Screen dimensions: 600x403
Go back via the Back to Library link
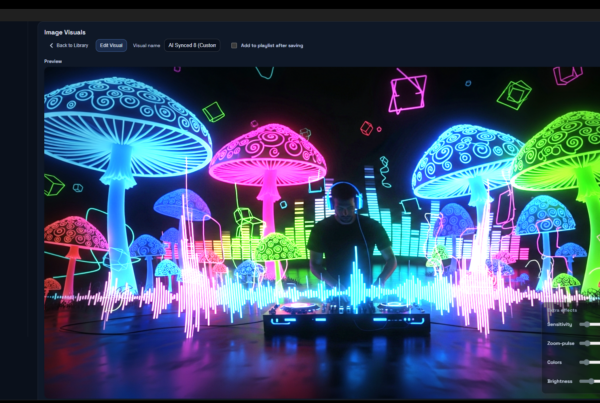point(72,45)
